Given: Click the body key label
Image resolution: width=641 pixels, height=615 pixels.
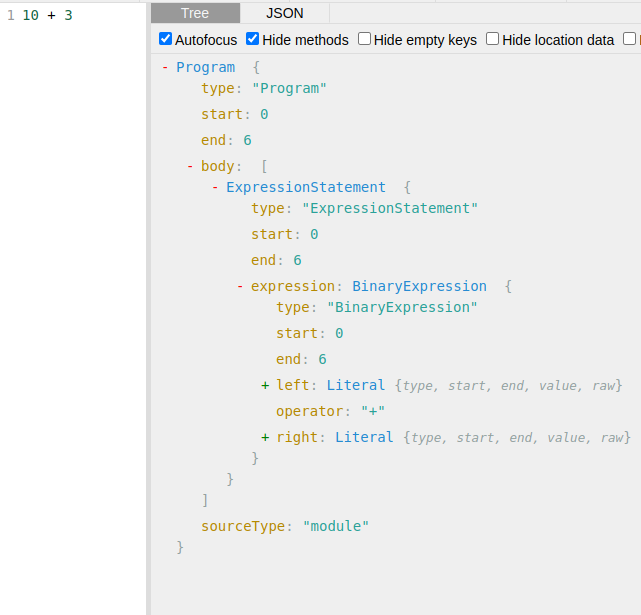Looking at the screenshot, I should click(x=217, y=166).
